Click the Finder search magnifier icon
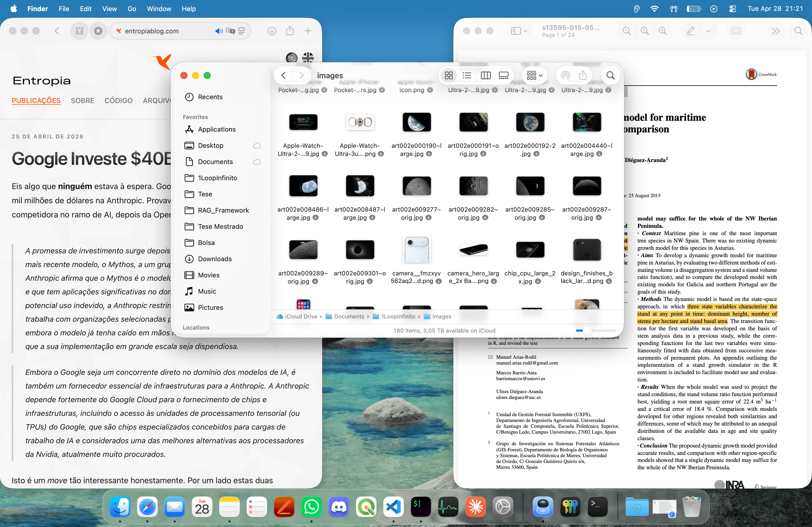The width and height of the screenshot is (812, 527). click(610, 75)
